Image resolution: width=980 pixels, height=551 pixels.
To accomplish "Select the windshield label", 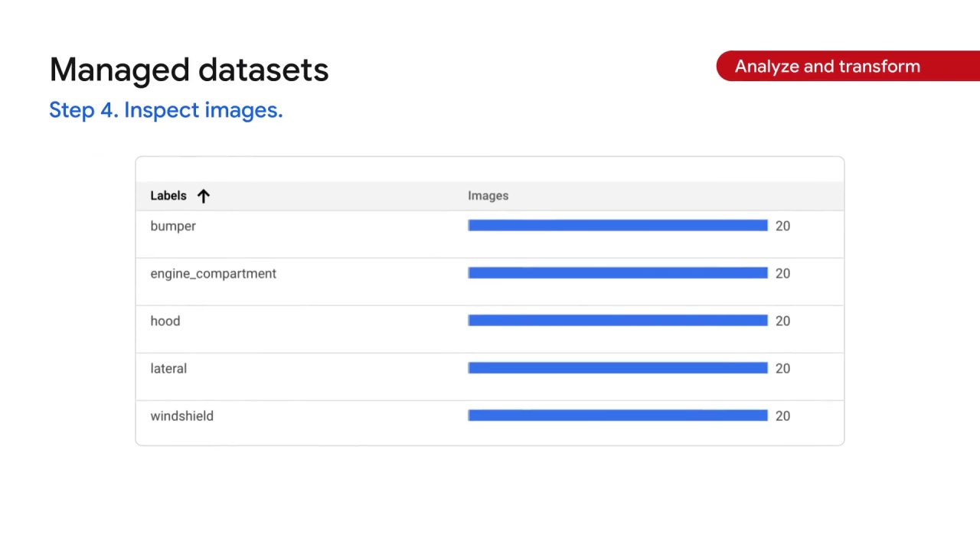I will (x=181, y=416).
